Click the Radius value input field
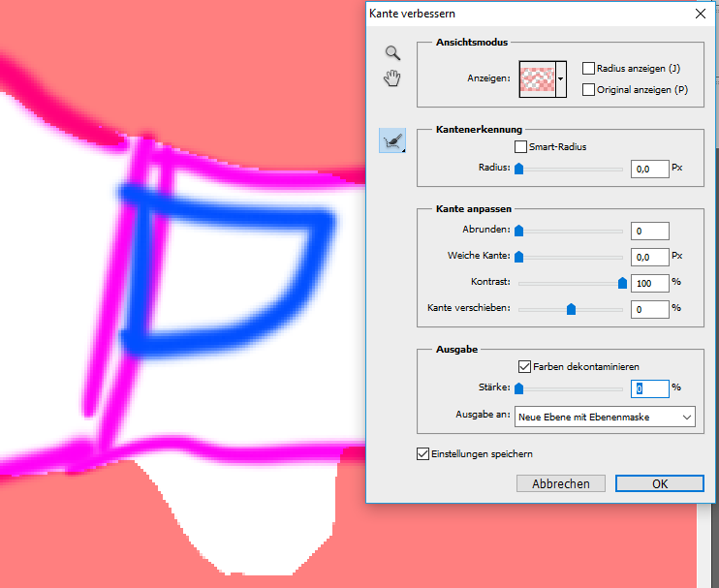This screenshot has height=588, width=719. point(650,170)
